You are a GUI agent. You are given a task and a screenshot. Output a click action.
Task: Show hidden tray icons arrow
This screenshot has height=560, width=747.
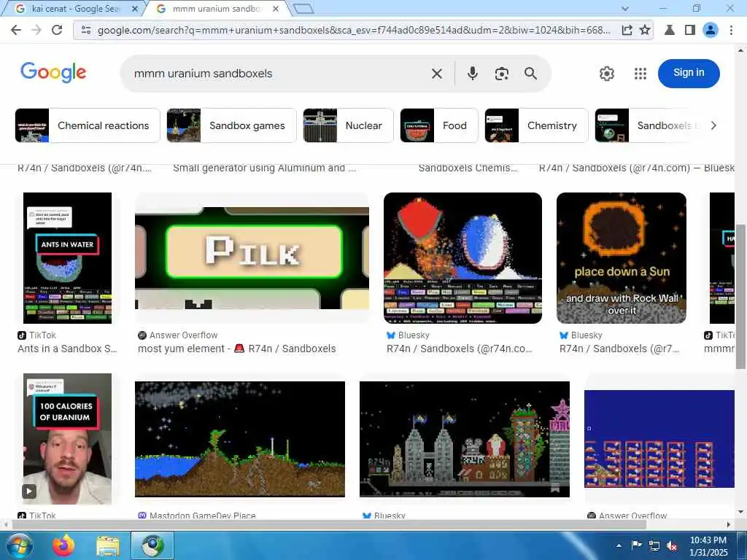(x=619, y=546)
